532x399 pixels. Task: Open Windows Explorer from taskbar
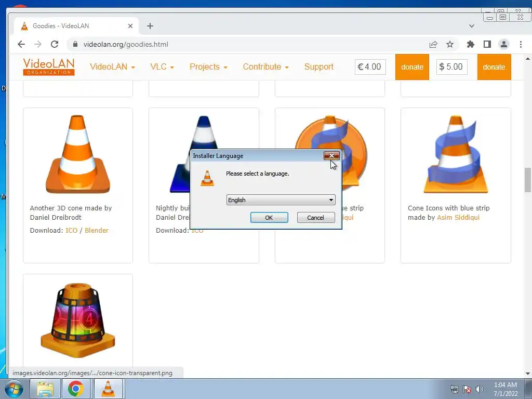point(45,389)
